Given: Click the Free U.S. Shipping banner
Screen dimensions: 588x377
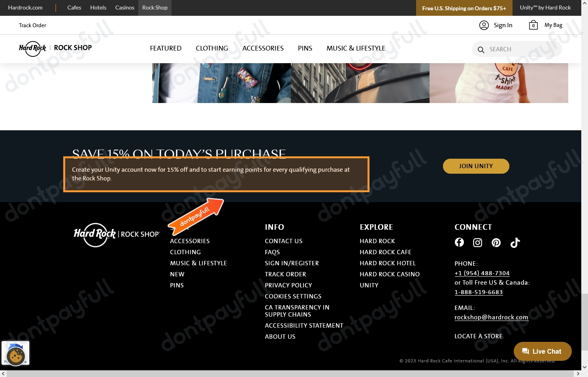Looking at the screenshot, I should pyautogui.click(x=464, y=8).
